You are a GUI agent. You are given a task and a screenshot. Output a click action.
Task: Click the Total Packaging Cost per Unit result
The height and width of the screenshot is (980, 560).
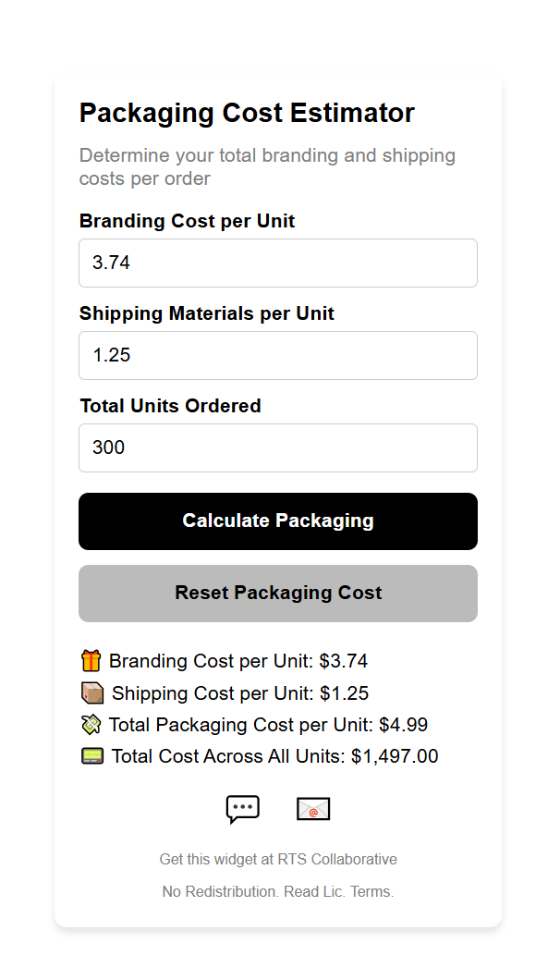(267, 724)
